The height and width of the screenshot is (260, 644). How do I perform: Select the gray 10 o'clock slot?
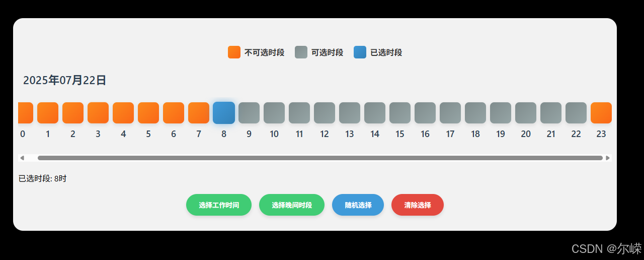pyautogui.click(x=274, y=113)
